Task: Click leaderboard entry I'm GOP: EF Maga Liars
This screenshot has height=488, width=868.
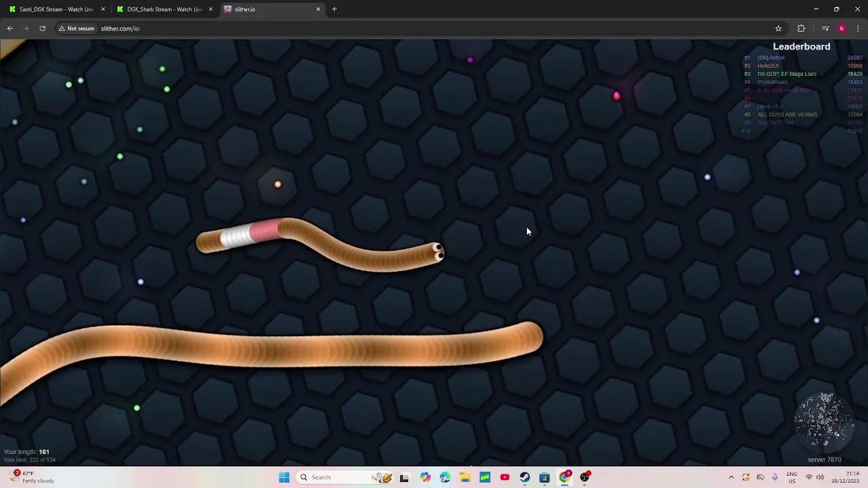Action: tap(787, 74)
